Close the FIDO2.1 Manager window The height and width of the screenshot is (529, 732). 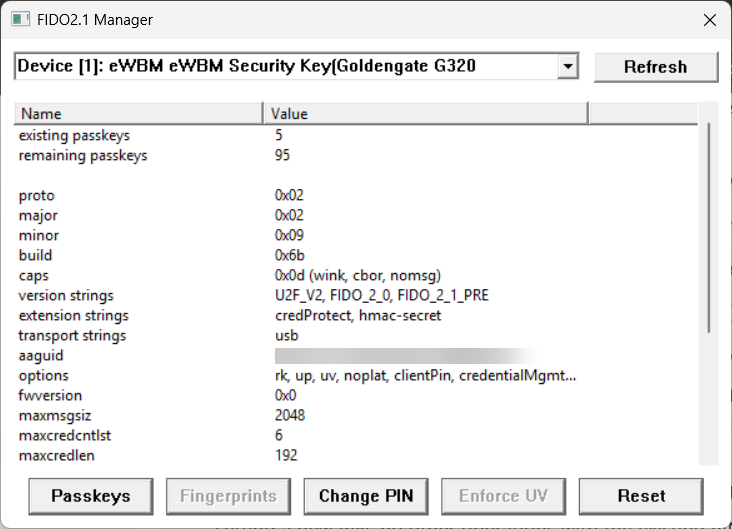pyautogui.click(x=709, y=20)
